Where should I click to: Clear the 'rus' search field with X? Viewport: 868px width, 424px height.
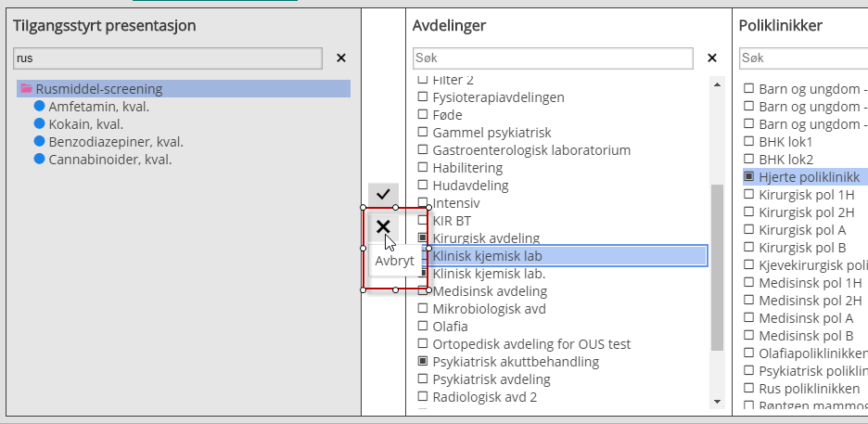tap(340, 58)
